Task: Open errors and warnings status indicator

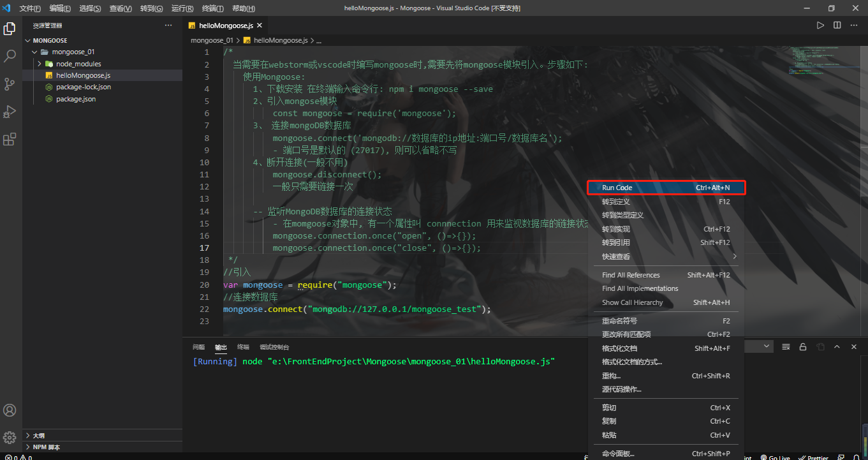Action: (18, 457)
